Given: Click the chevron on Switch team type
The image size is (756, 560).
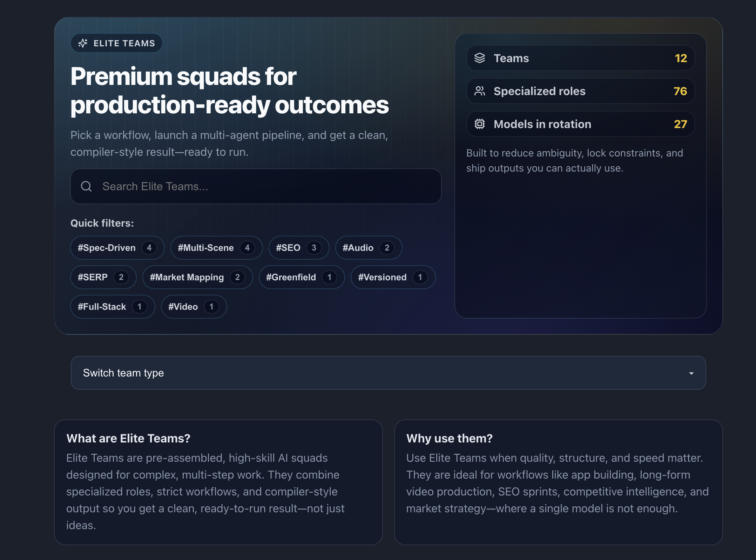Looking at the screenshot, I should [x=690, y=373].
